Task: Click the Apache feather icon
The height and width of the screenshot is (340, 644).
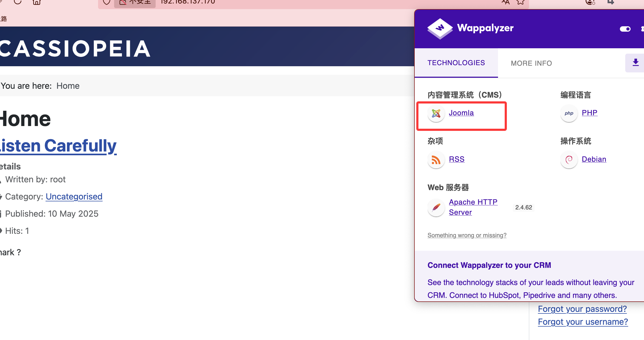Action: [436, 208]
